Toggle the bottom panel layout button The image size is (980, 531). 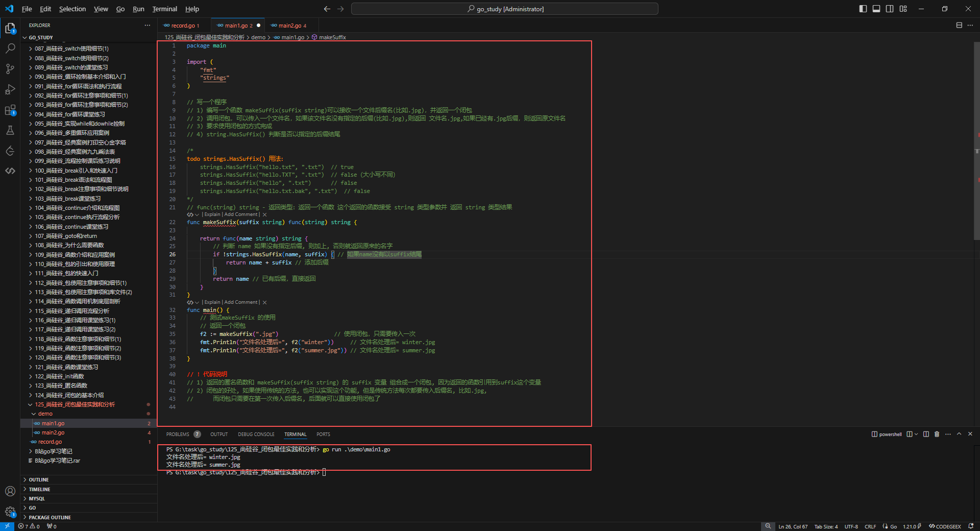click(x=876, y=9)
